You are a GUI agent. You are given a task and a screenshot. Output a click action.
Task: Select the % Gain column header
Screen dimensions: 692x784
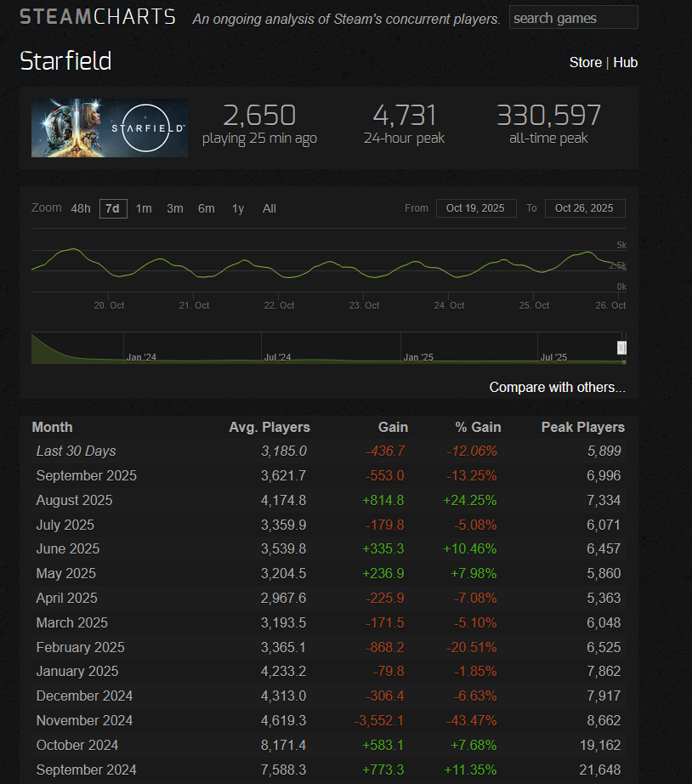click(478, 428)
